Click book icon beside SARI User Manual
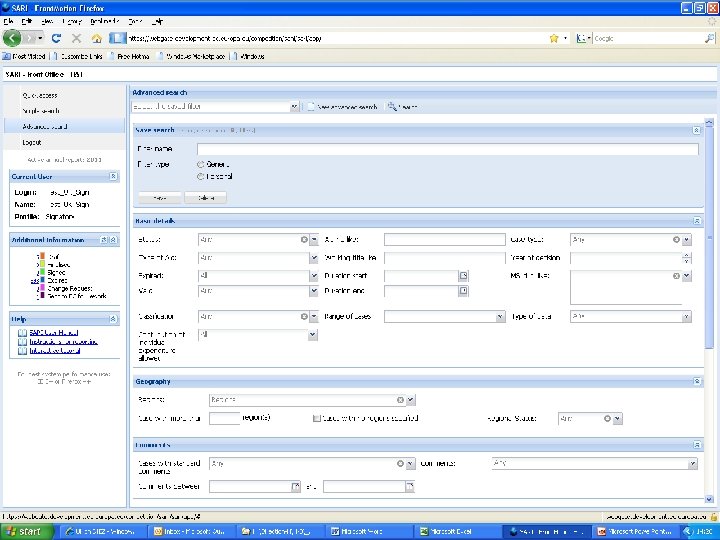 (22, 332)
